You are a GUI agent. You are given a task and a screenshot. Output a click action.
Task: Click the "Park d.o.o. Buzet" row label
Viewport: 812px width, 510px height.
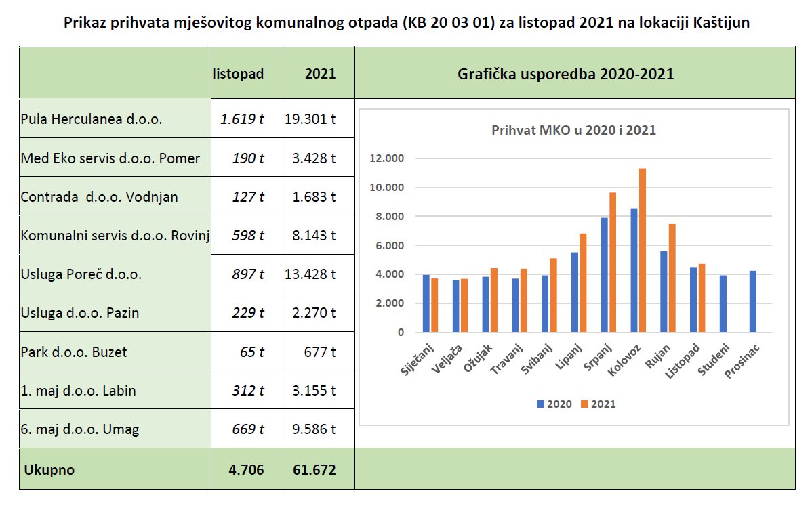(74, 352)
